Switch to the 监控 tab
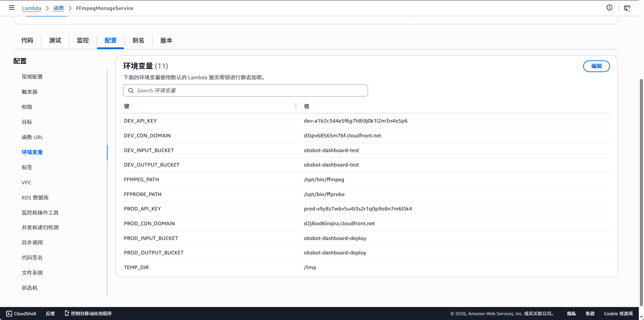The image size is (644, 320). tap(83, 41)
